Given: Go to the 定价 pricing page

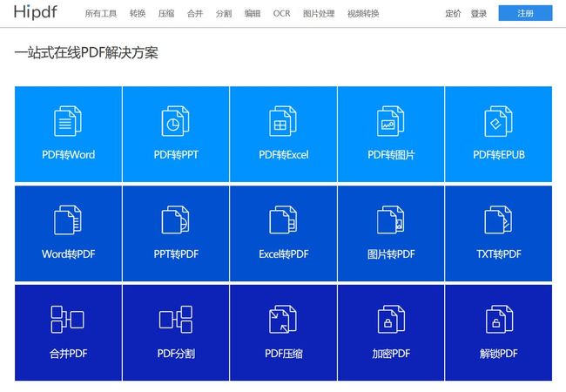Looking at the screenshot, I should tap(453, 14).
